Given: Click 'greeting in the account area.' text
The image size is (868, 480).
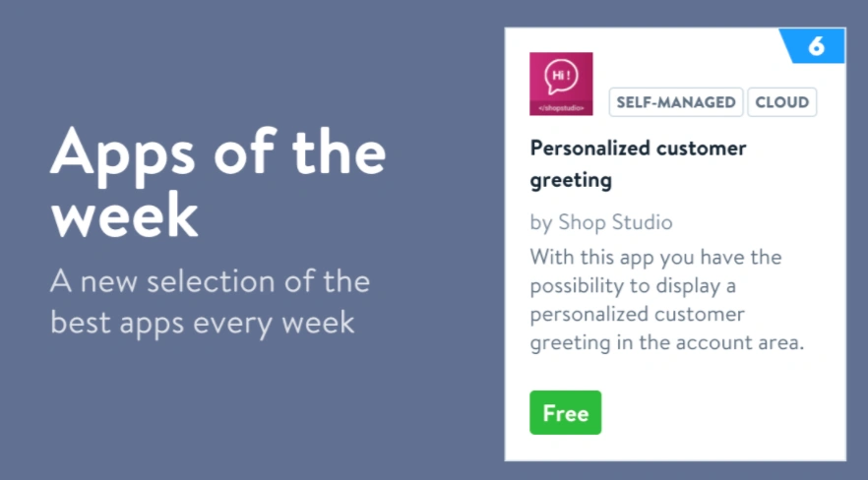Looking at the screenshot, I should pyautogui.click(x=665, y=343).
